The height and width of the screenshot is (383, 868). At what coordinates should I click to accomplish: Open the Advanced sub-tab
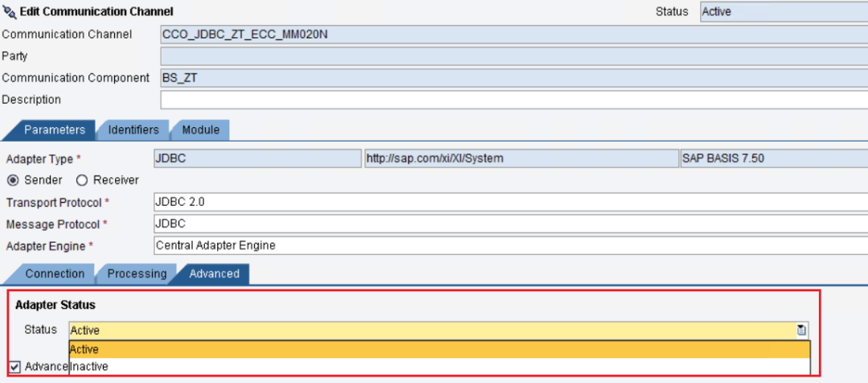(x=215, y=274)
